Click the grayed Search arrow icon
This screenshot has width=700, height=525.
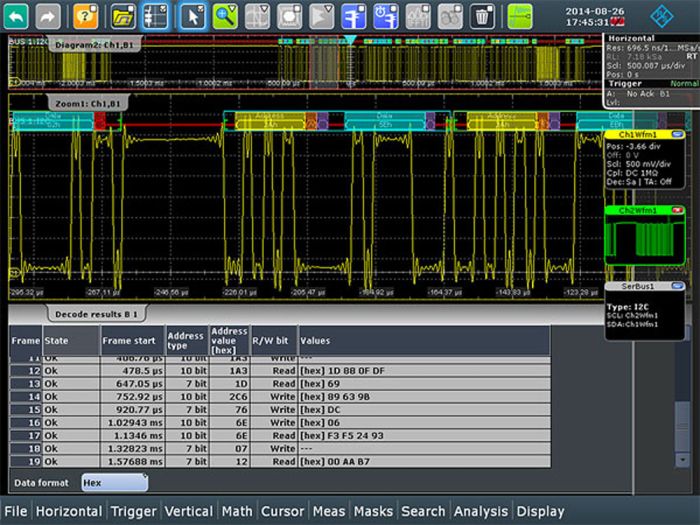321,17
